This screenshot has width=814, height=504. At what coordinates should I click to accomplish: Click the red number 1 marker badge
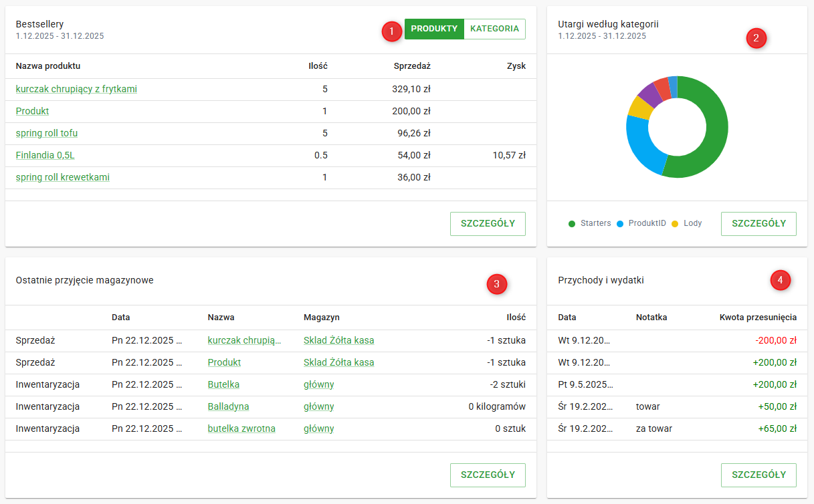tap(392, 30)
